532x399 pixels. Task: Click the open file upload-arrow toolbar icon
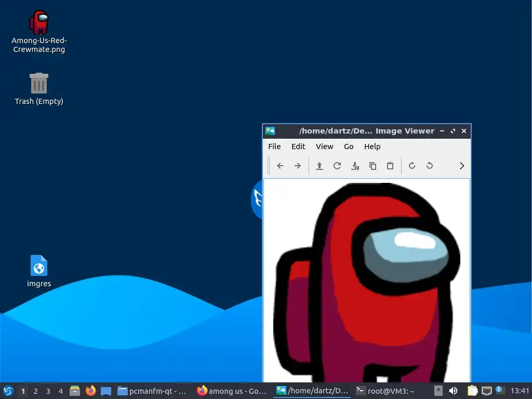pos(320,166)
